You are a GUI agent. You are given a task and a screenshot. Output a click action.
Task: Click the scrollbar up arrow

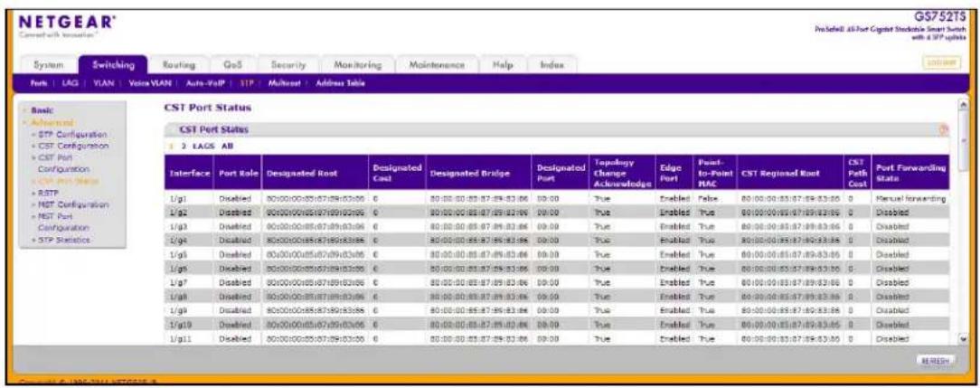click(965, 104)
